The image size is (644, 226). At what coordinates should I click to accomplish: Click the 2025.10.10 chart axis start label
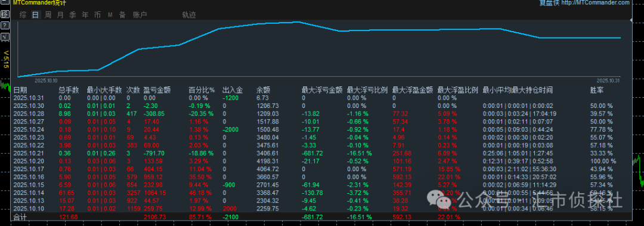click(46, 81)
